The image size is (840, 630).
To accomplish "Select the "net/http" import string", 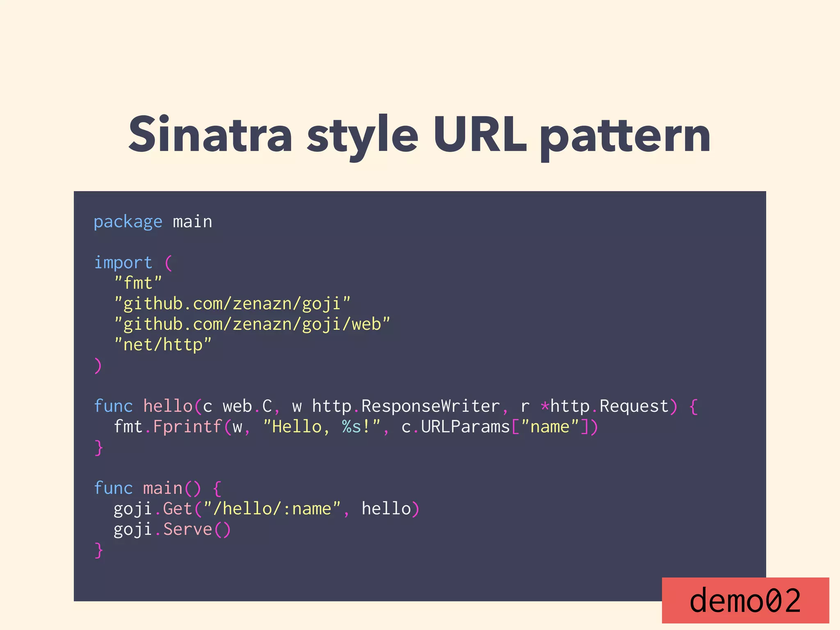I will (163, 345).
